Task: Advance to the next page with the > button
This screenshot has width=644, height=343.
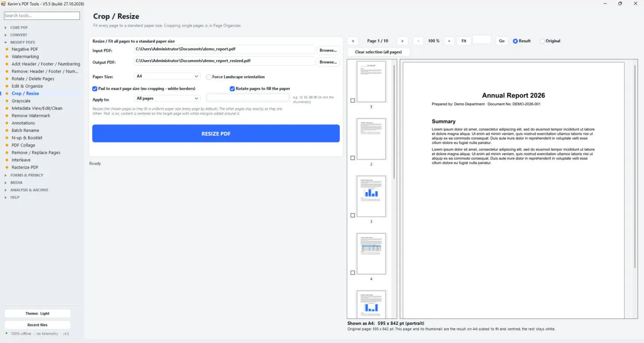Action: pyautogui.click(x=402, y=41)
